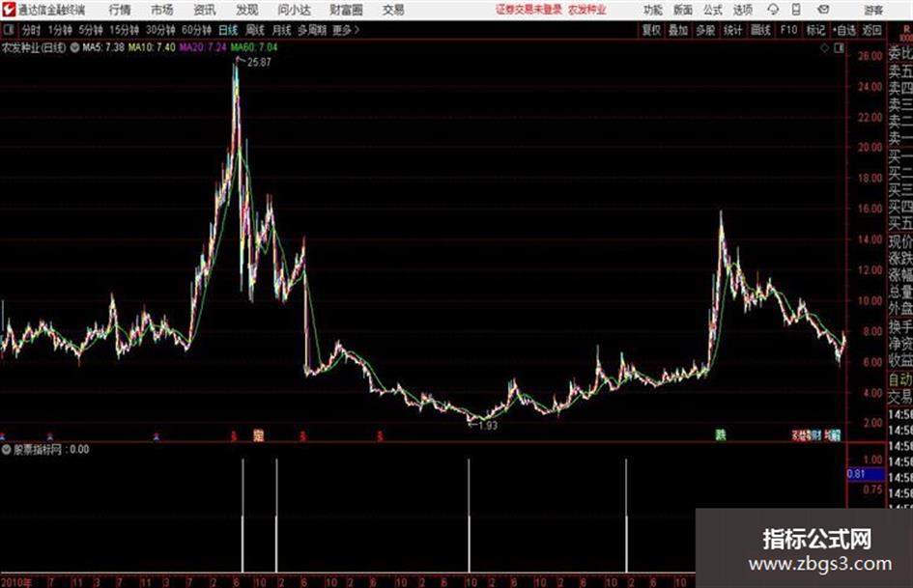This screenshot has width=913, height=588.
Task: Click the 委比 row in the quote sidebar
Action: [x=900, y=55]
